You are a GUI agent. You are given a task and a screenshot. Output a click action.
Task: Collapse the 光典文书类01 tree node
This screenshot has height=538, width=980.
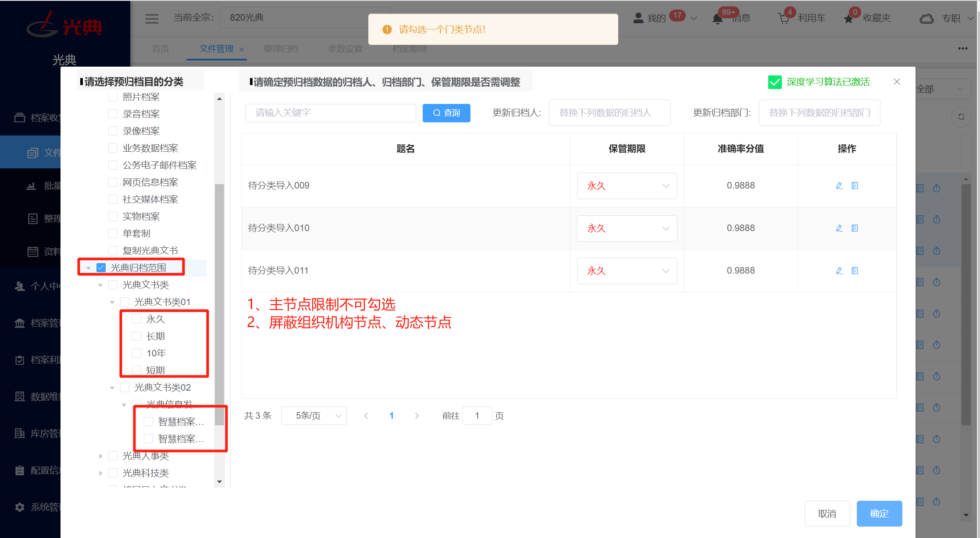[112, 302]
